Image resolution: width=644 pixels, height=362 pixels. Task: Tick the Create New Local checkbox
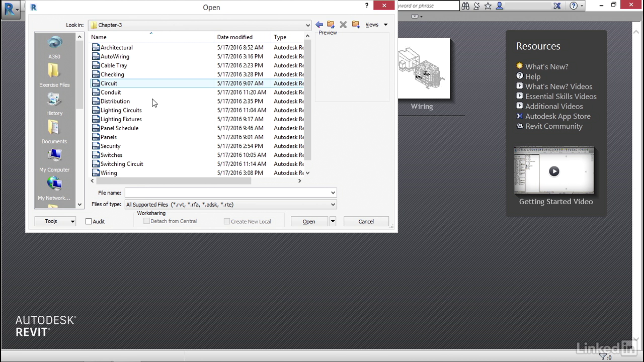coord(227,221)
